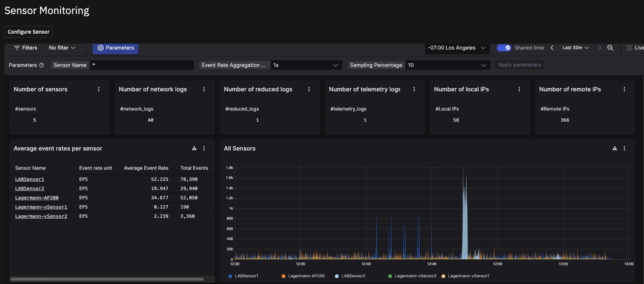Open kebab menu on Number of sensors panel
This screenshot has width=644, height=284.
point(99,89)
